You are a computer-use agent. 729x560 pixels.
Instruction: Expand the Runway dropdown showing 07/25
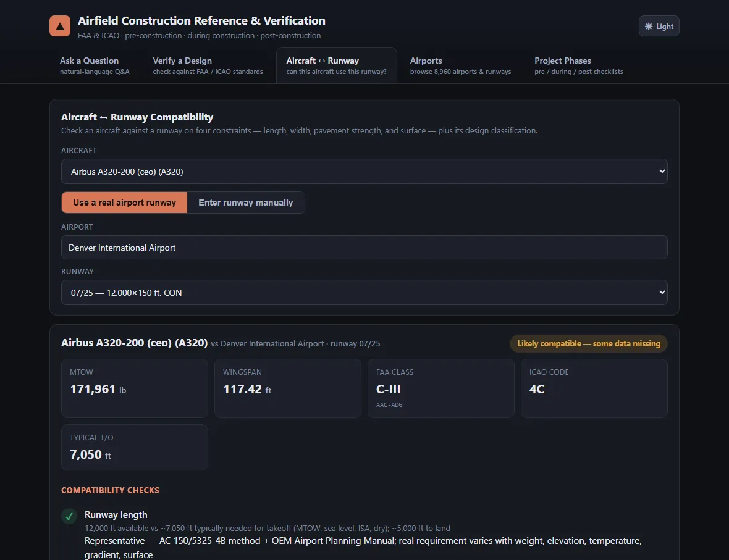coord(364,292)
